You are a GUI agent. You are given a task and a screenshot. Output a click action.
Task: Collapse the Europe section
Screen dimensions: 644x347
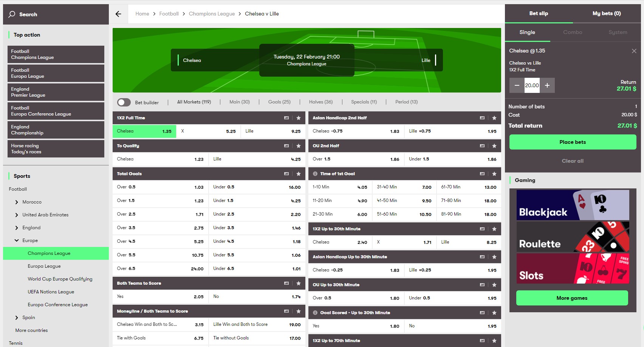click(17, 241)
